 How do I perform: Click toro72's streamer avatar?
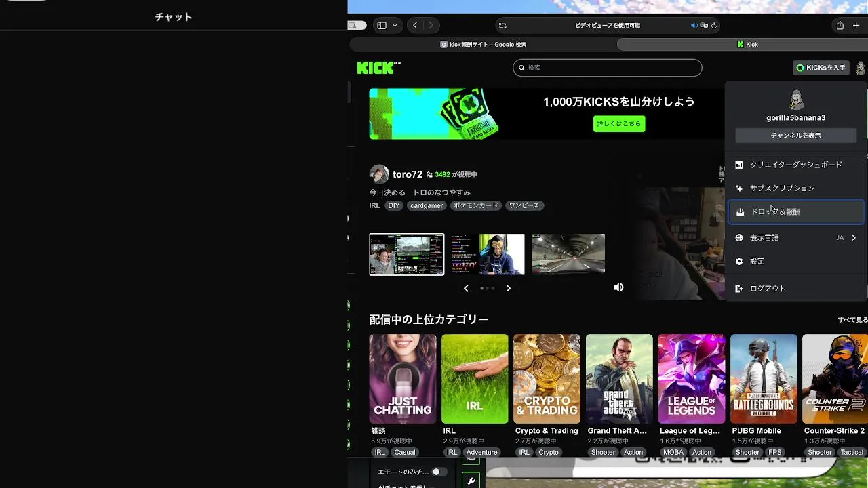pos(379,174)
